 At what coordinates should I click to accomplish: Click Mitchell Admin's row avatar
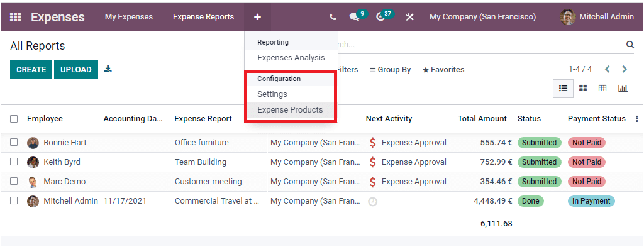33,201
